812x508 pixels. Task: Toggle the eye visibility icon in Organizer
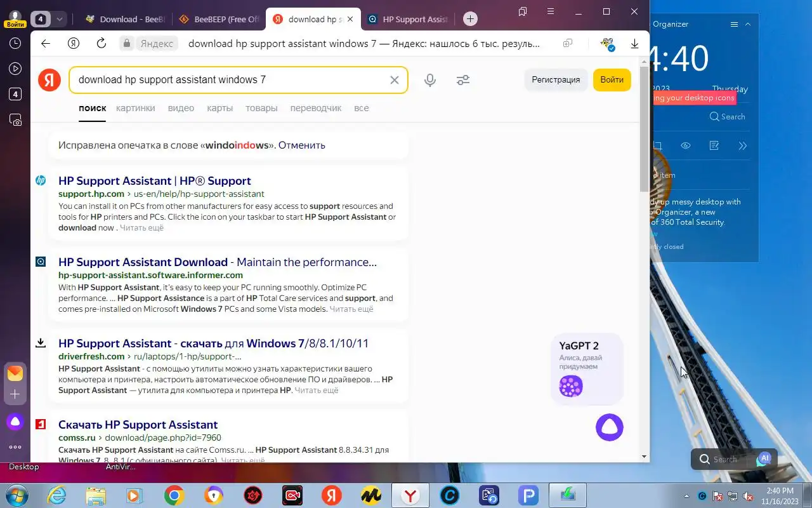(686, 146)
